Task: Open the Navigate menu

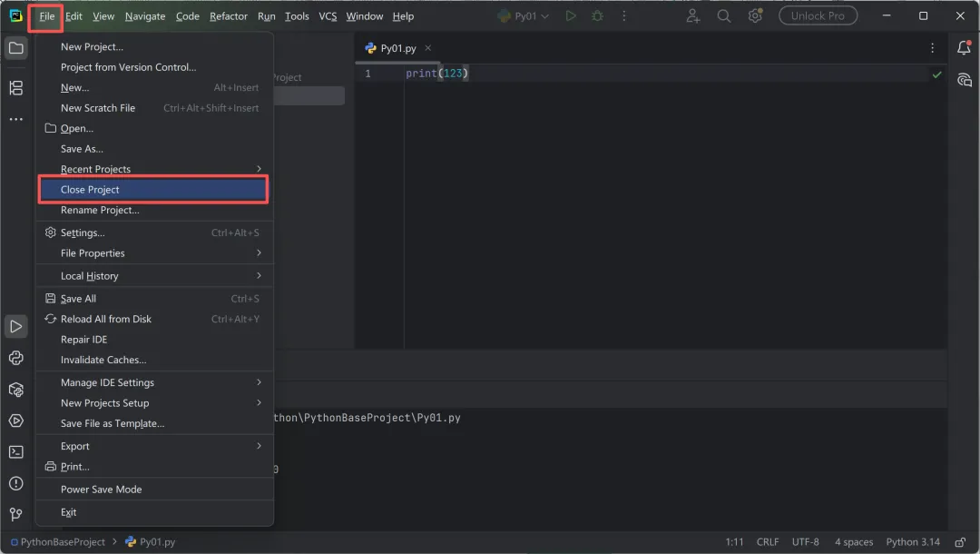Action: click(145, 16)
